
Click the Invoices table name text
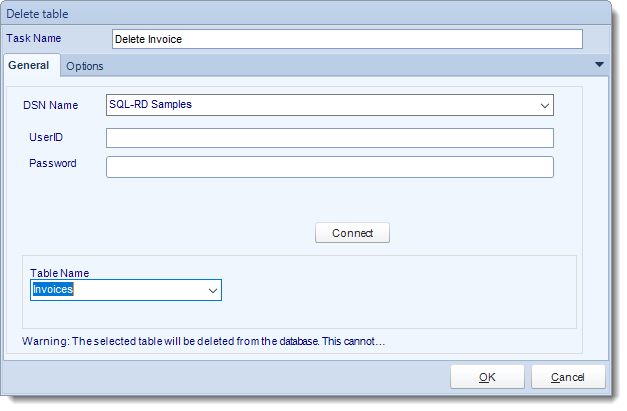click(53, 289)
